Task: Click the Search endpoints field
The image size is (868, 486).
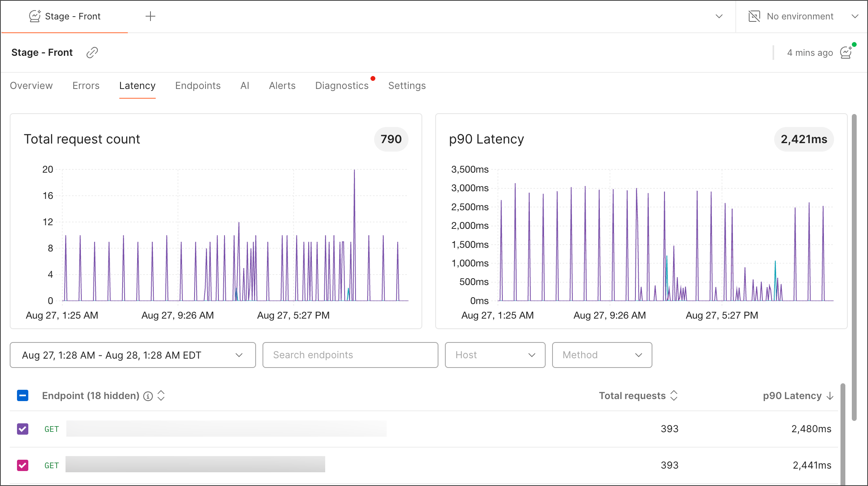Action: coord(350,355)
